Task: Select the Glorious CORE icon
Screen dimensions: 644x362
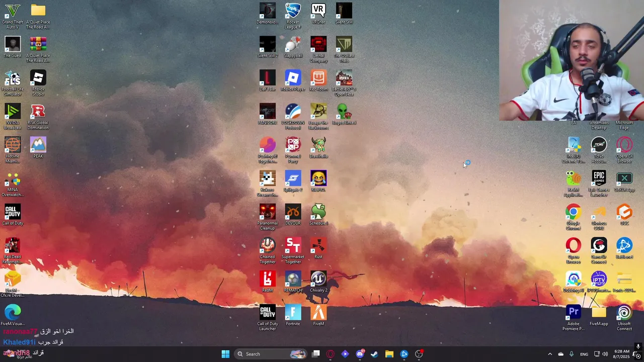Action: (x=599, y=217)
